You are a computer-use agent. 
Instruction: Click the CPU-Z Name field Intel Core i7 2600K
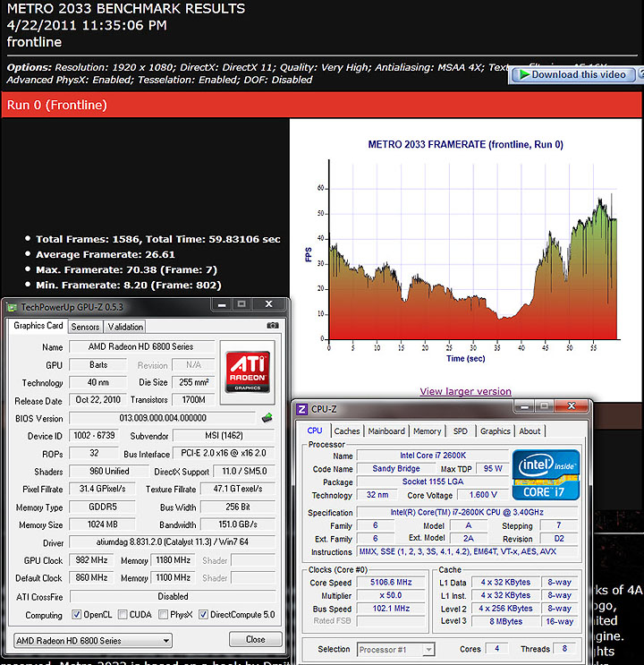[x=433, y=455]
